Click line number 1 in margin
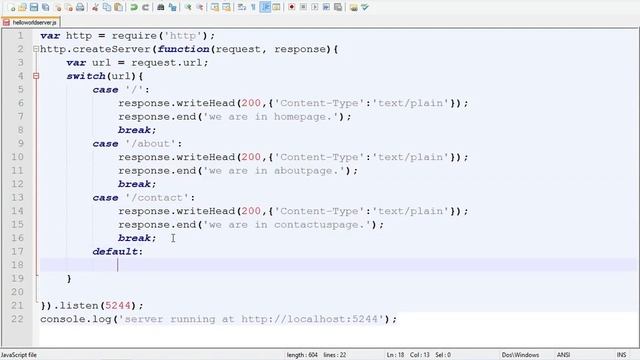The height and width of the screenshot is (360, 640). 20,36
